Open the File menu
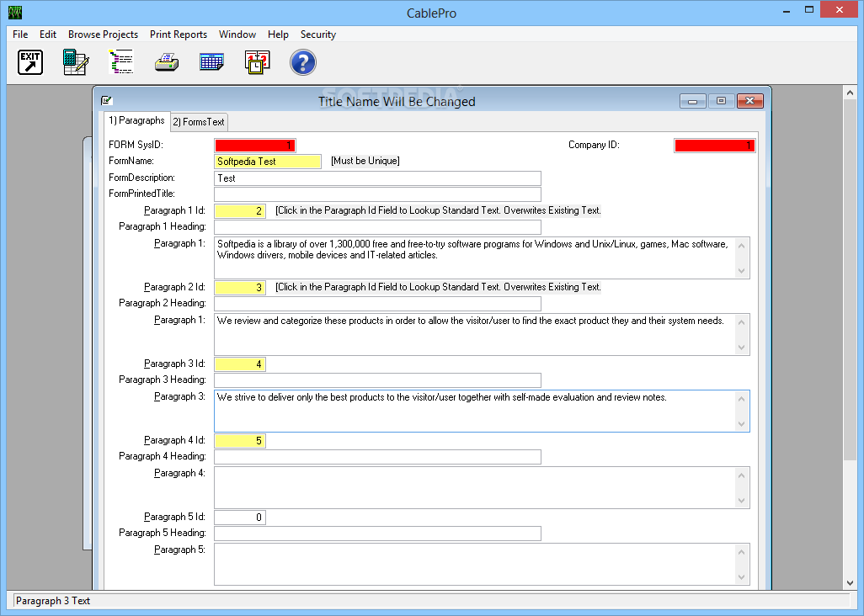Screen dimensions: 864x616 coord(20,35)
